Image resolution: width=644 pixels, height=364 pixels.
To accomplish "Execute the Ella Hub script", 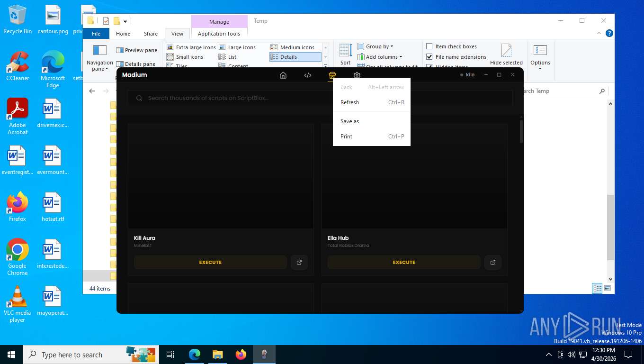I will tap(404, 262).
